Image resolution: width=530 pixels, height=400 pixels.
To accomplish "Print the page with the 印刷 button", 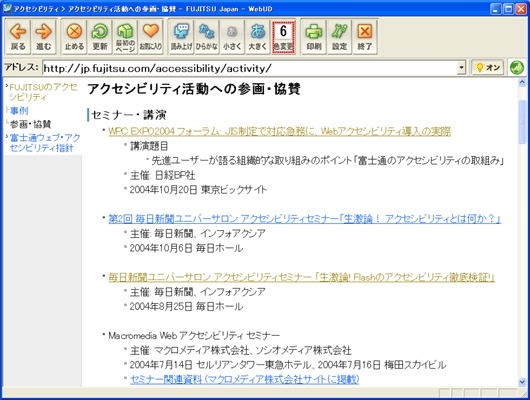I will [314, 37].
